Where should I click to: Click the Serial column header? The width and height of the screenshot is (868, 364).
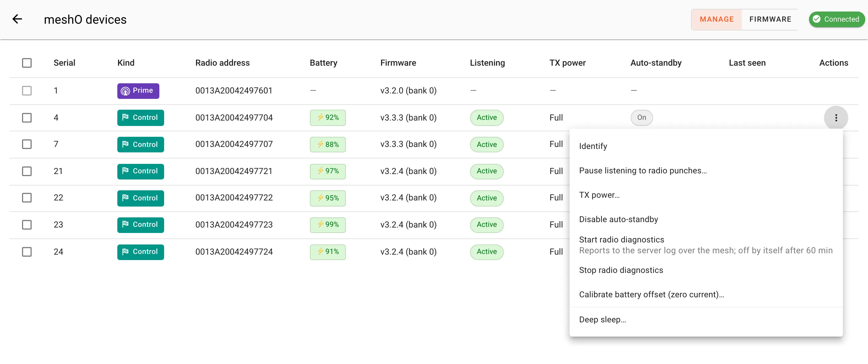pyautogui.click(x=64, y=63)
